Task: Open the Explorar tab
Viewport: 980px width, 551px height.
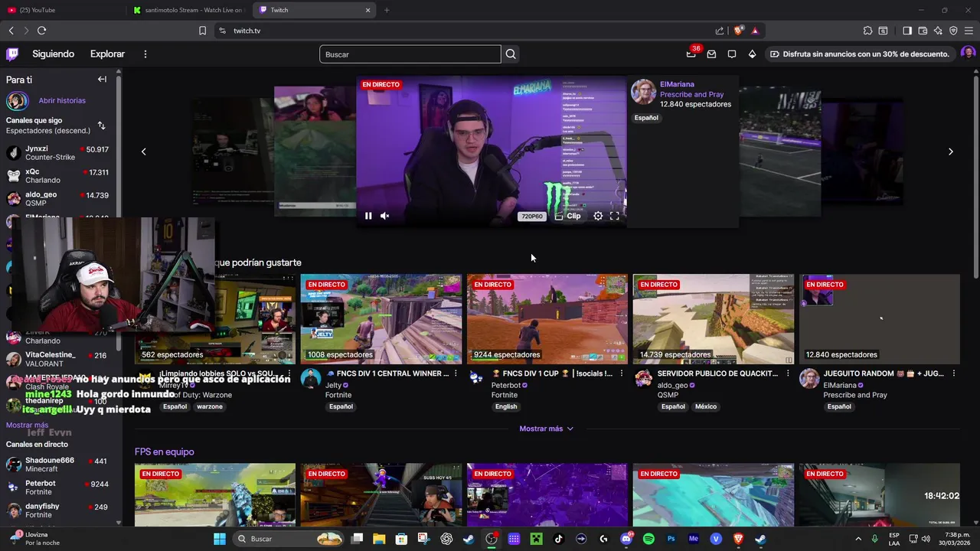Action: [x=107, y=54]
